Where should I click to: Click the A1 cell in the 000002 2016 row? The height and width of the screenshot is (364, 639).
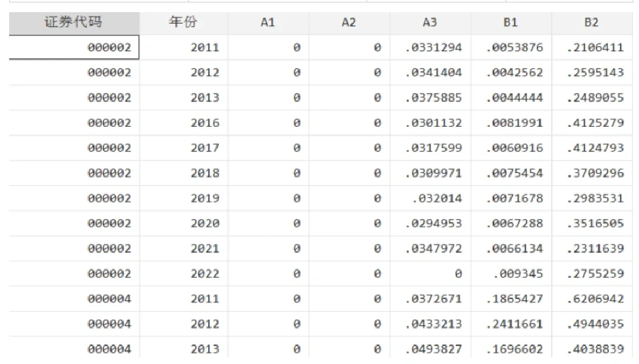point(268,123)
